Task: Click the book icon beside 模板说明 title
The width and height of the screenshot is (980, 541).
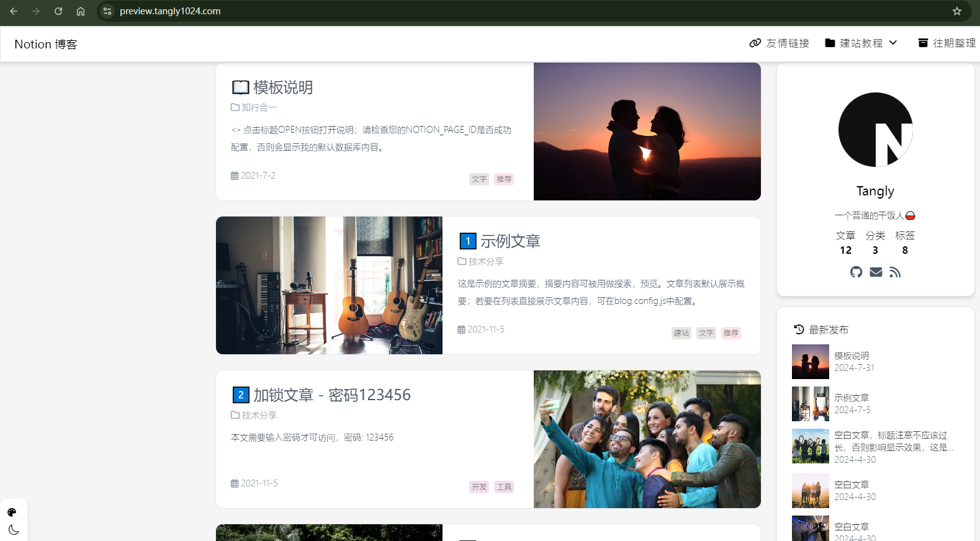Action: [x=240, y=87]
